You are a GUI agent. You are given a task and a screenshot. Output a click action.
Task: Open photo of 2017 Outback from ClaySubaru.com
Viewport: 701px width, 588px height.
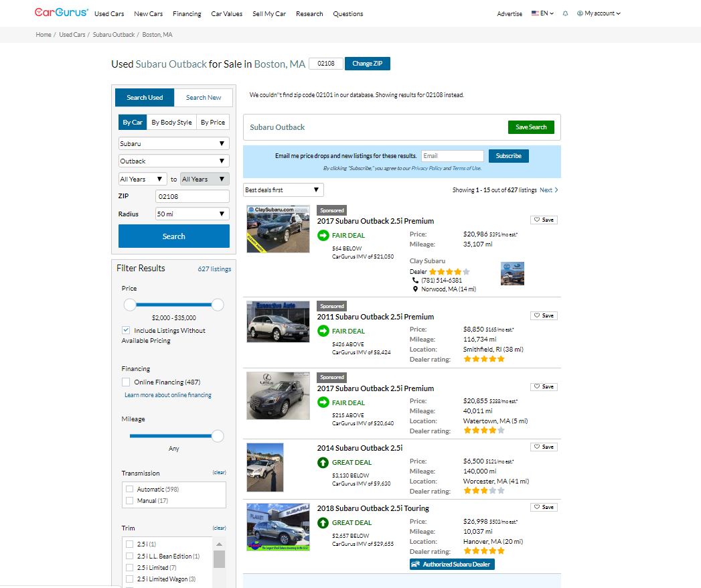(278, 229)
